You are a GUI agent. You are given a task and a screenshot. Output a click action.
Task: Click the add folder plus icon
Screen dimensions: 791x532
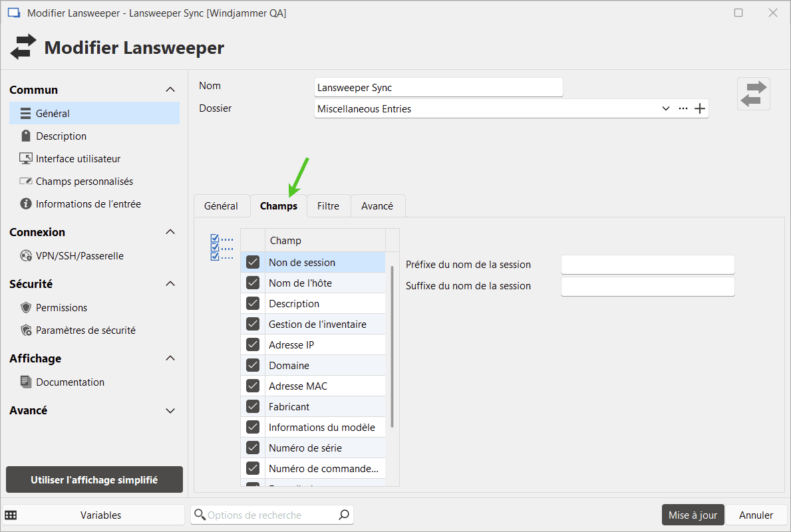click(700, 108)
